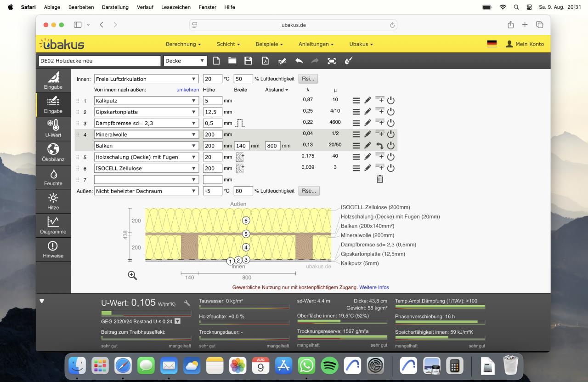Image resolution: width=588 pixels, height=382 pixels.
Task: Open the fullscreen icon in toolbar
Action: tap(331, 61)
